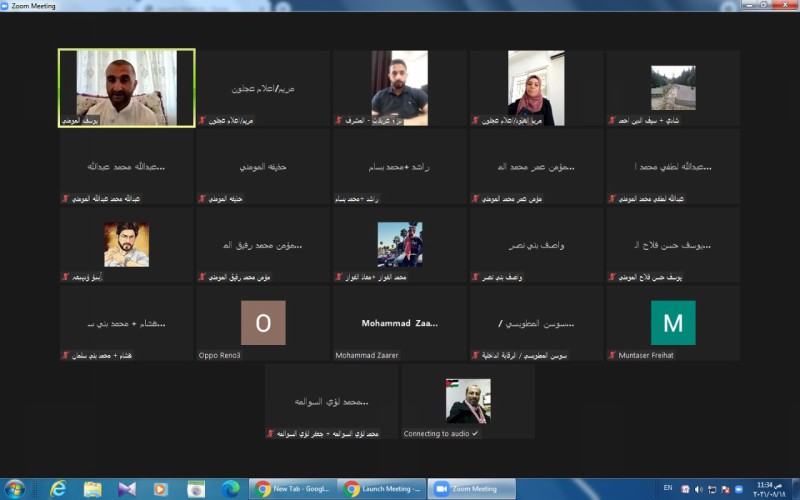Switch to the Launch Meeting Chrome window
The width and height of the screenshot is (800, 500).
click(379, 489)
